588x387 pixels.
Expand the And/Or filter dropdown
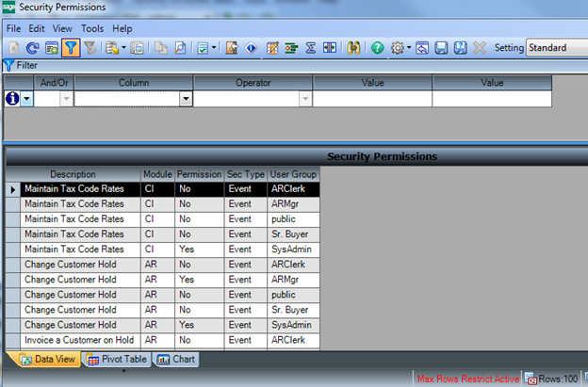[x=66, y=99]
